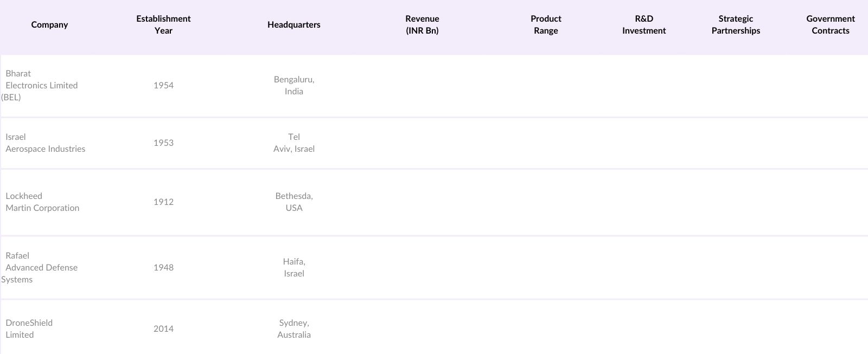The height and width of the screenshot is (354, 868).
Task: Click the DroneShield Limited company cell
Action: (x=29, y=329)
